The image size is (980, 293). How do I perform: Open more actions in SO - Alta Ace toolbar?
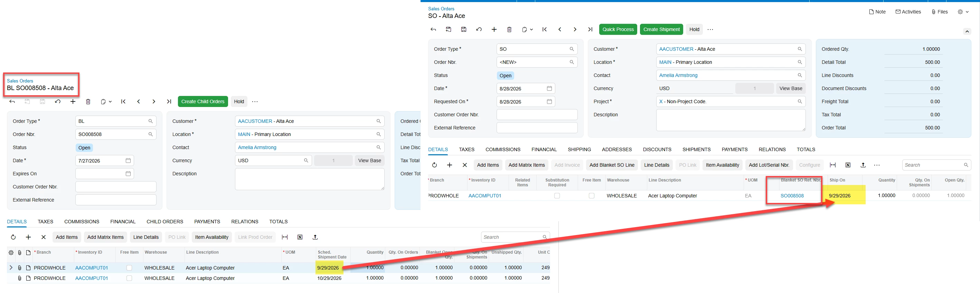tap(710, 29)
